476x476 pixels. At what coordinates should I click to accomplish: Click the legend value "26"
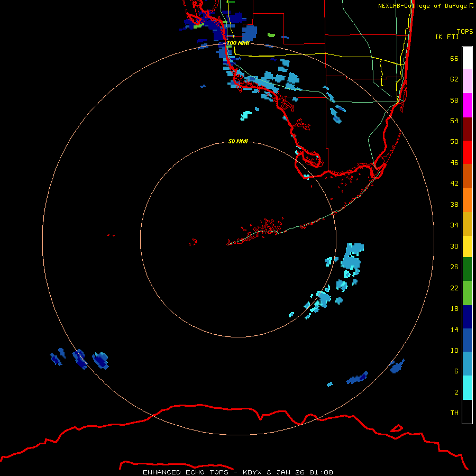[x=454, y=267]
